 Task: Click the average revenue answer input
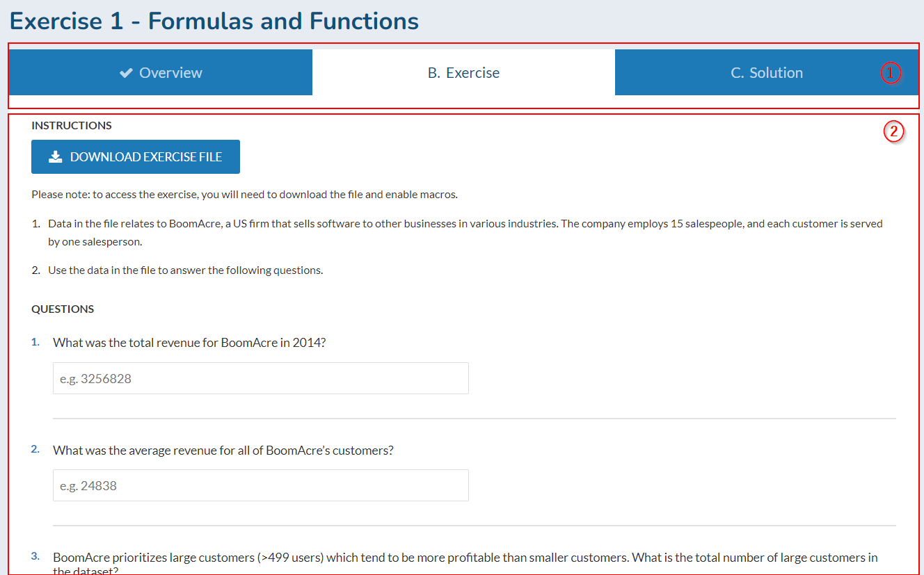click(260, 485)
